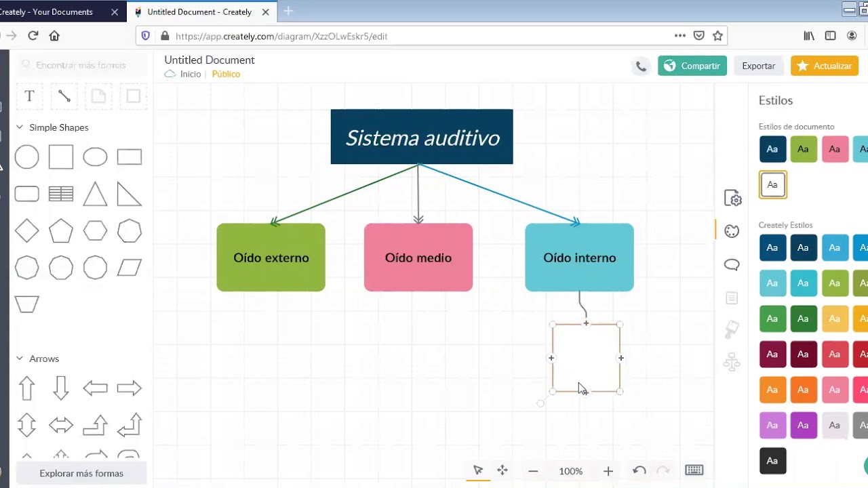Activate the pointer select tool
Screen dimensions: 868x488
pos(478,470)
